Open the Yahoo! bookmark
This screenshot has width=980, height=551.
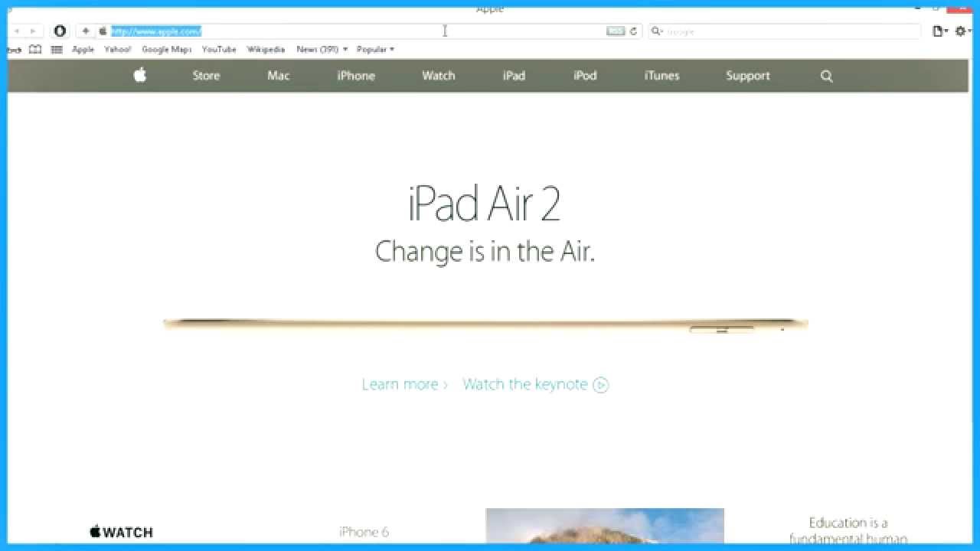coord(118,49)
